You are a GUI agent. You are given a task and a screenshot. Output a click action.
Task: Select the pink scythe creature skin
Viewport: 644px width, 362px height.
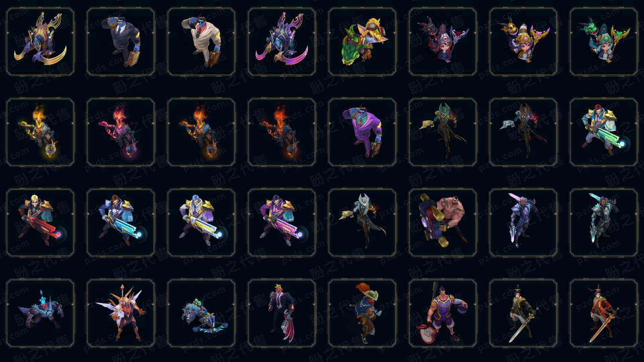(x=282, y=42)
